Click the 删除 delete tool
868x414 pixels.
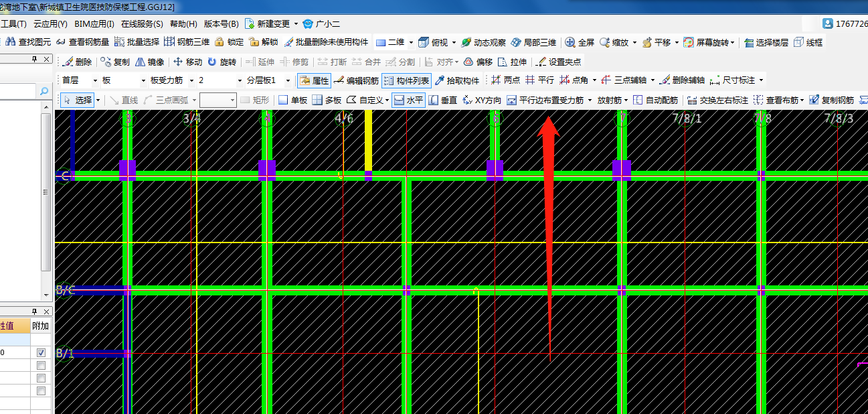click(77, 62)
